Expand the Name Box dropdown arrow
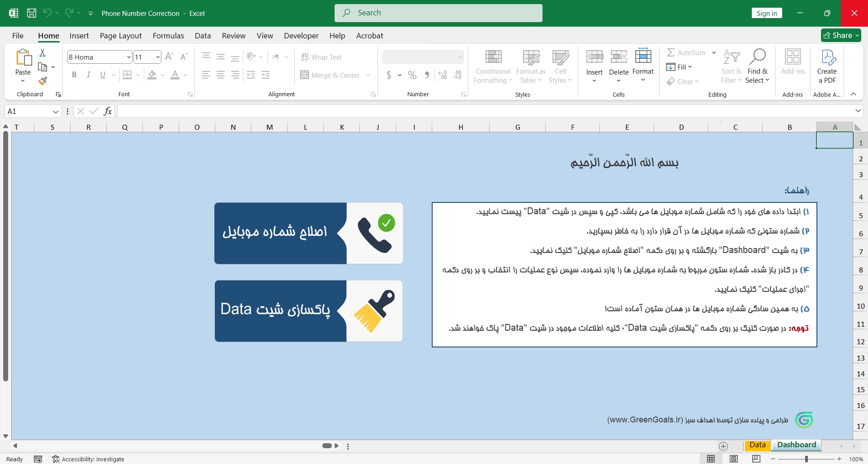The image size is (868, 464). tap(56, 111)
